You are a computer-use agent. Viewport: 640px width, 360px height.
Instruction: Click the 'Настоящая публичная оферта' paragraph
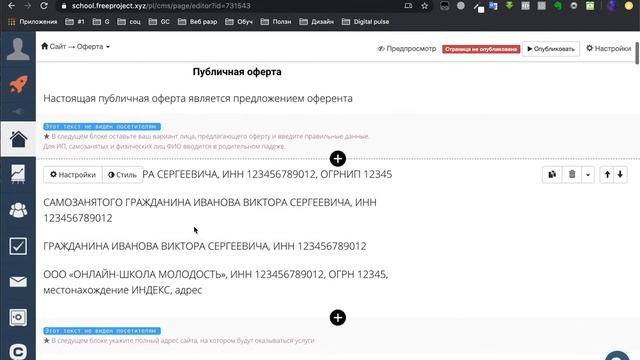[198, 98]
